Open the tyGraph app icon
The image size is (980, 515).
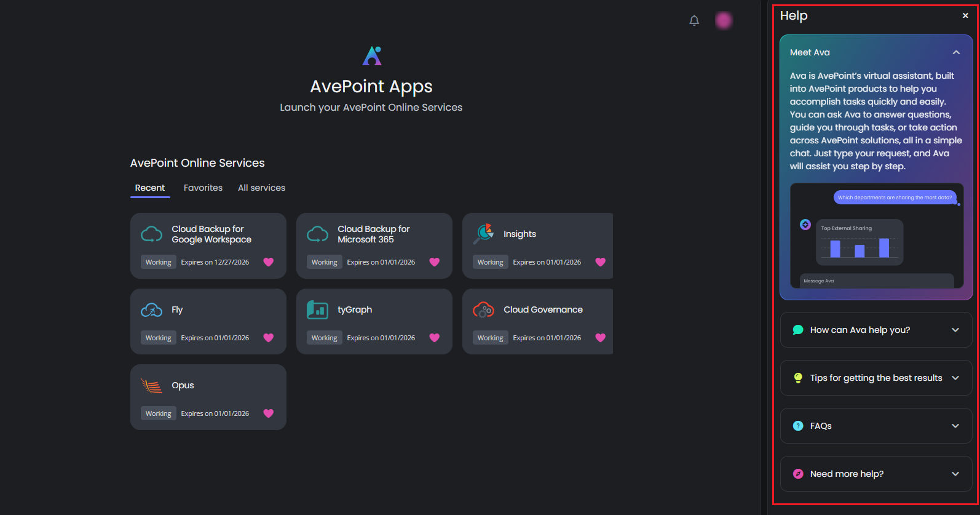pyautogui.click(x=317, y=310)
